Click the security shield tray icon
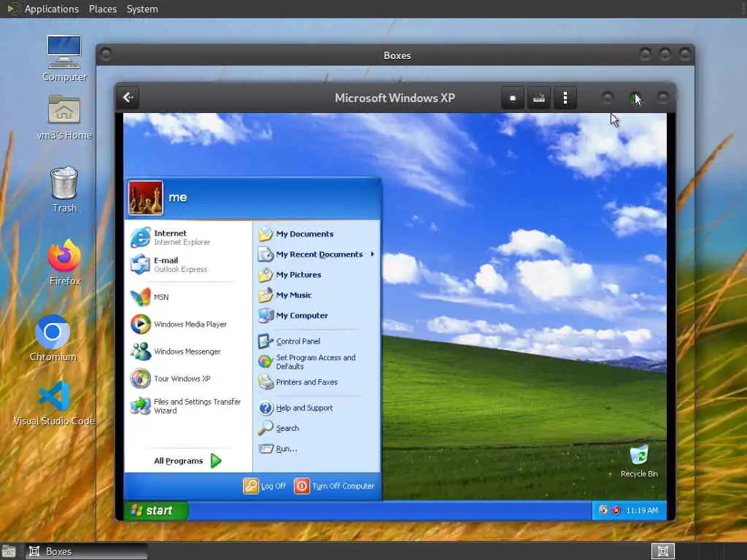747x560 pixels. [x=616, y=510]
